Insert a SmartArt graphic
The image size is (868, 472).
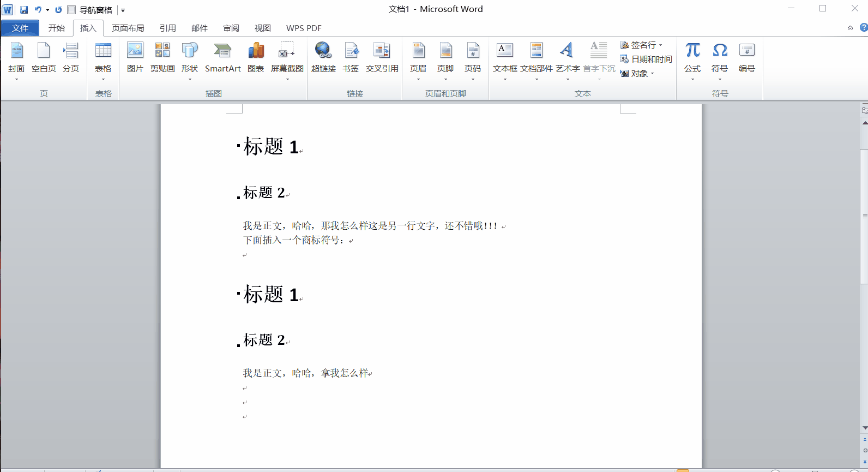point(222,58)
